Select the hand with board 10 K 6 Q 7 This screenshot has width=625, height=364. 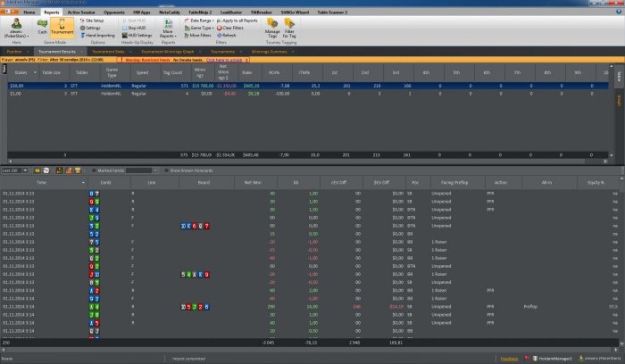(x=307, y=226)
